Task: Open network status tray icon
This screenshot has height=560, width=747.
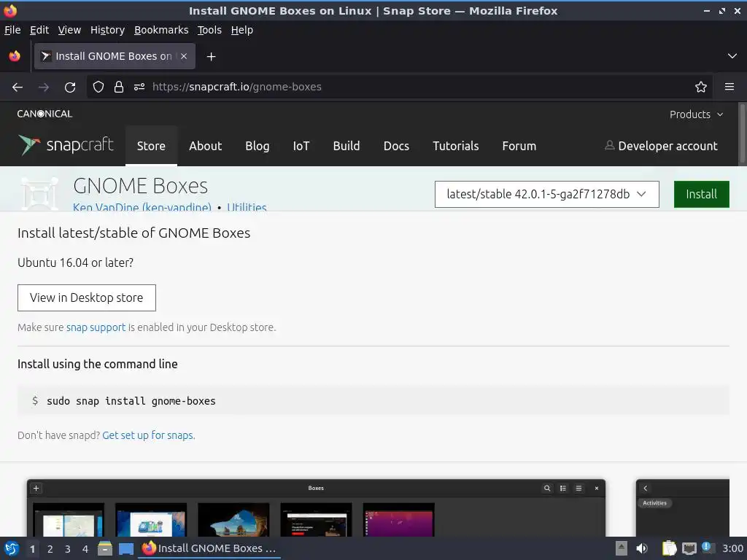Action: [x=689, y=548]
